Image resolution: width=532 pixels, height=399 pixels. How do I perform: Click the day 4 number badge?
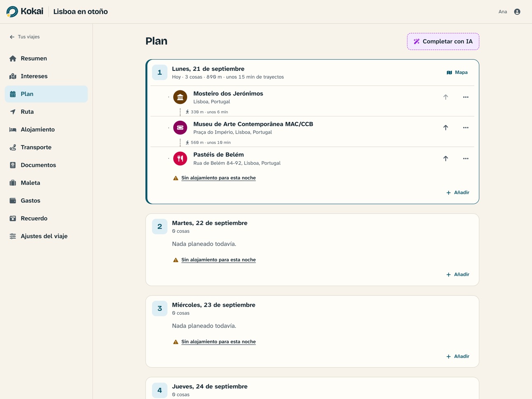point(160,390)
